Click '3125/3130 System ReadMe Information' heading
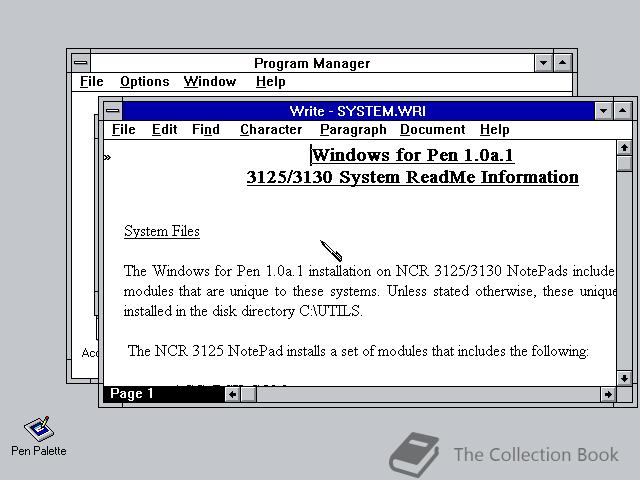This screenshot has height=480, width=640. click(412, 178)
